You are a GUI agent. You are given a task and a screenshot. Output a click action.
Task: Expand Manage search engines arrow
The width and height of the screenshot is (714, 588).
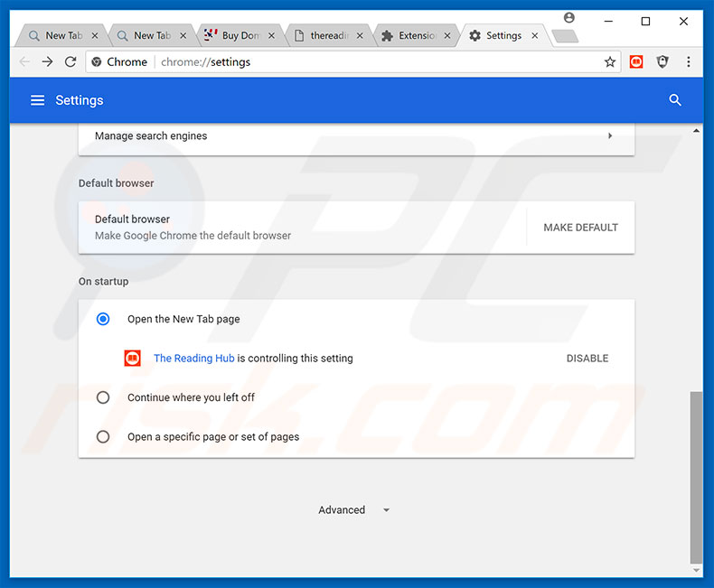pyautogui.click(x=610, y=135)
